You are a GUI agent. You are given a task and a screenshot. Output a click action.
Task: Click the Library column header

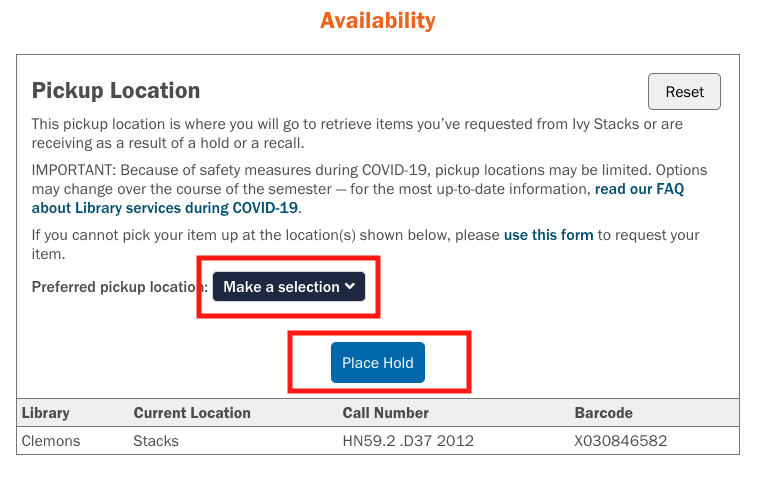pos(46,413)
